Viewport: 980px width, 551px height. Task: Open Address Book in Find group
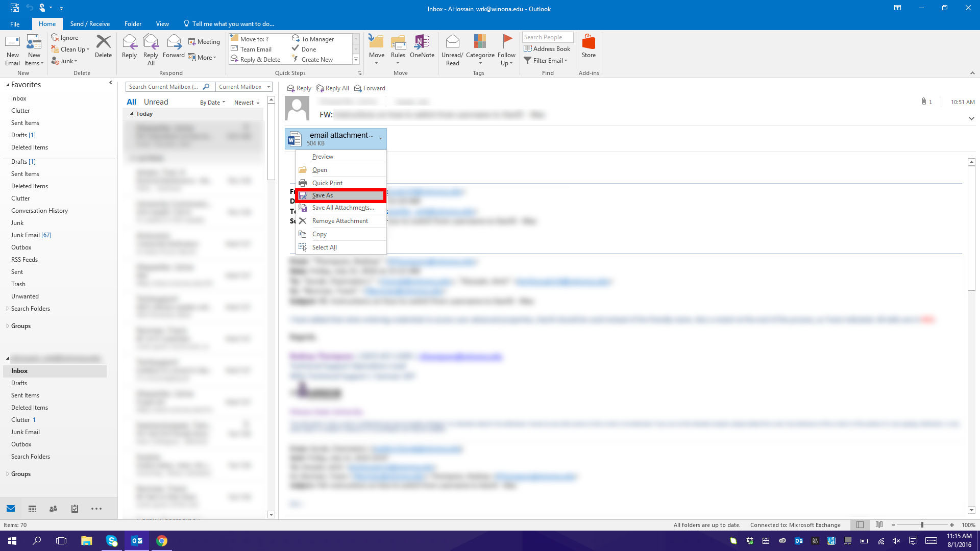[x=547, y=49]
